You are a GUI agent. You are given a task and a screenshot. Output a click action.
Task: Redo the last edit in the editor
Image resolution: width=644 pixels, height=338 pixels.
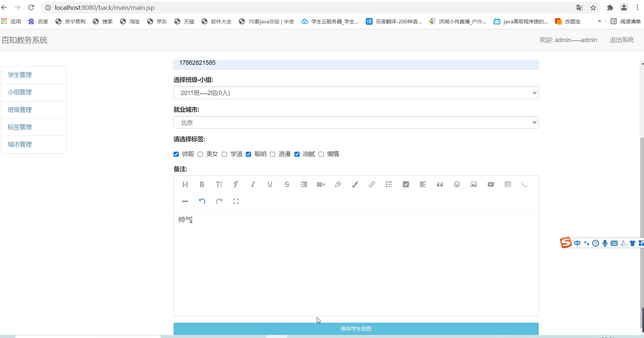coord(219,201)
